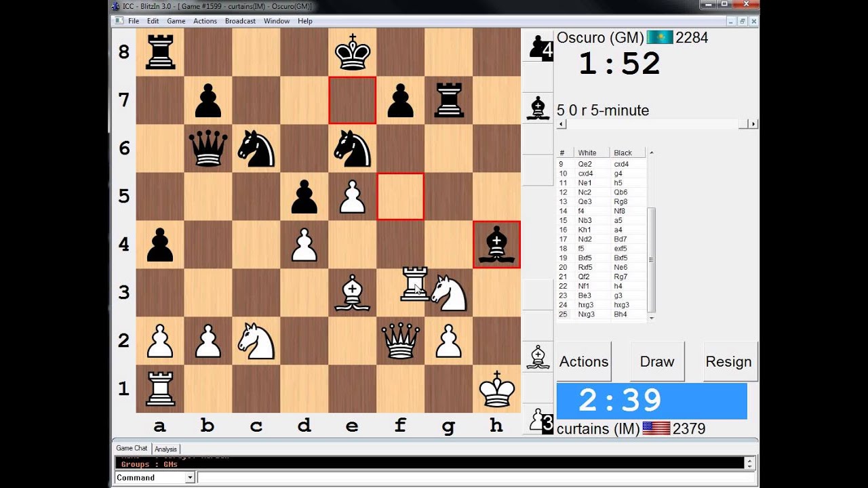Click the black pawn on a4
The image size is (868, 488).
[160, 245]
